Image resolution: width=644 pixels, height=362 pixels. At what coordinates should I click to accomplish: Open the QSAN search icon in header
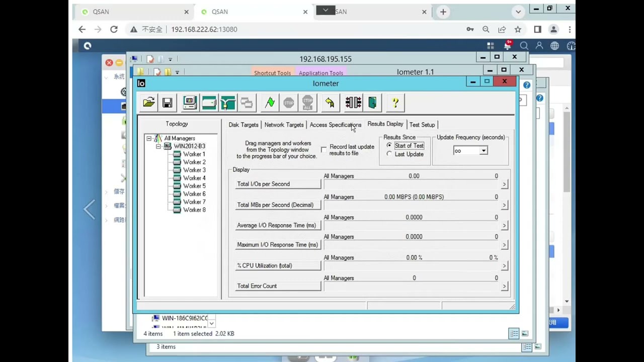click(x=524, y=46)
